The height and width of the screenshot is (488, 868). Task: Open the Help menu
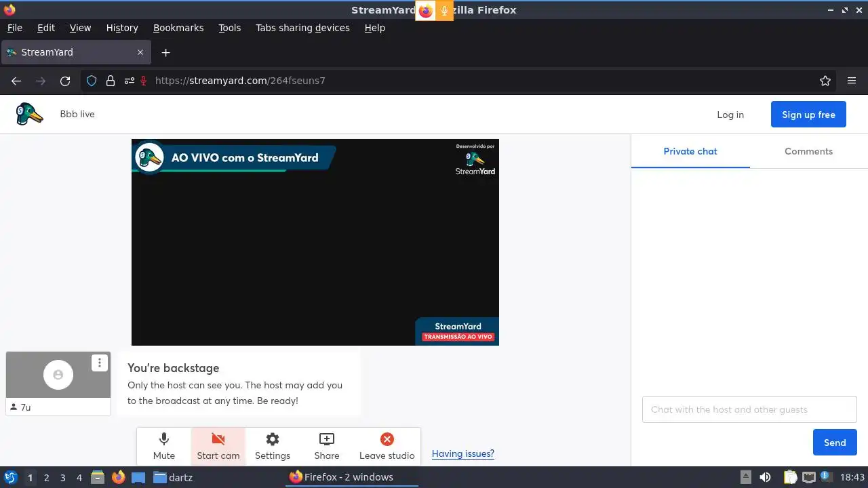pos(374,28)
